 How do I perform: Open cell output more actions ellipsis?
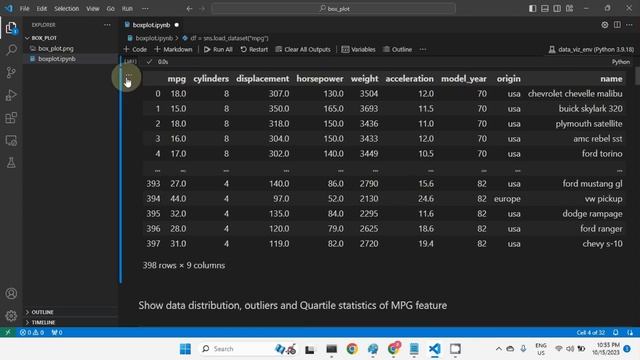(129, 75)
